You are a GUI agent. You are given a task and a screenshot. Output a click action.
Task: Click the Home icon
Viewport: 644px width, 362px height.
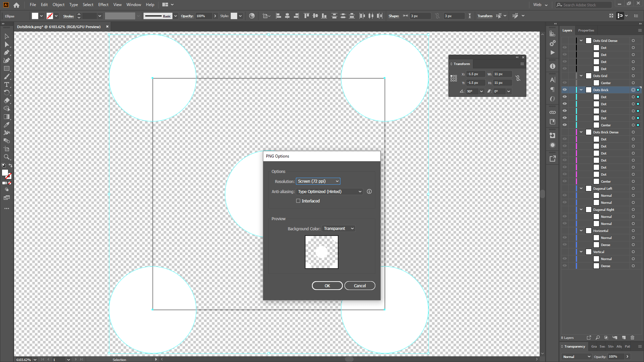pos(16,5)
